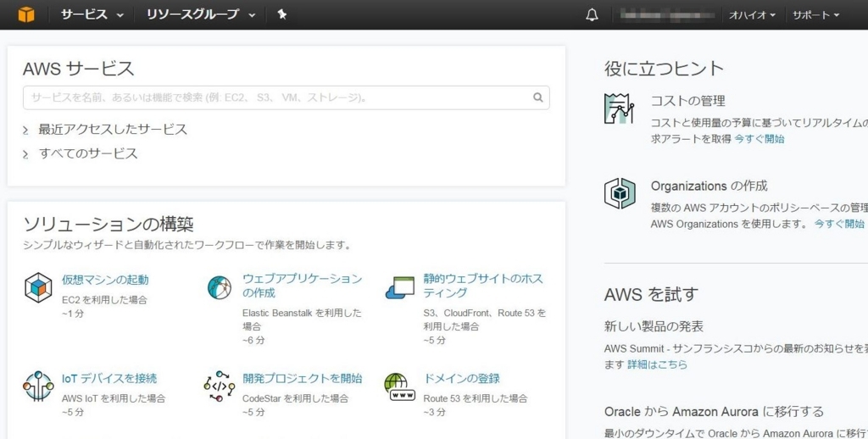The width and height of the screenshot is (868, 439).
Task: Click the CodeStar code project icon
Action: tap(220, 386)
